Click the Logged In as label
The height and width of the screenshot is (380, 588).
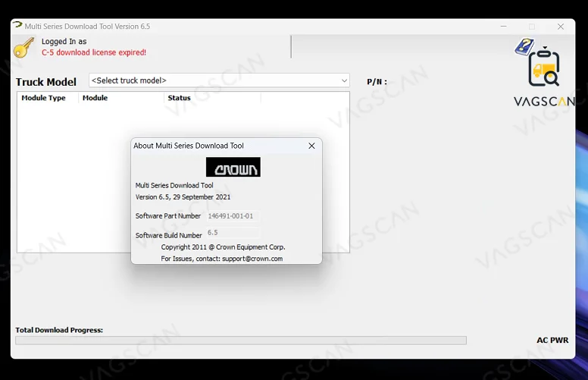[64, 41]
